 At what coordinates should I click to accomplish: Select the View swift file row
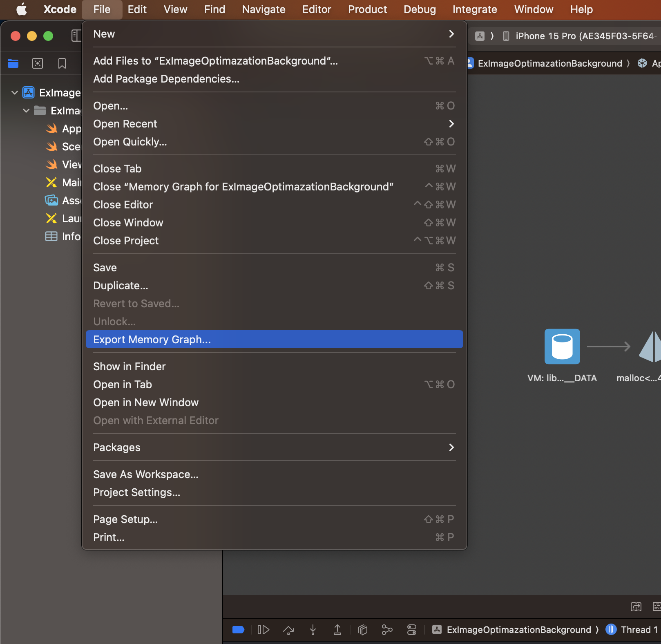[63, 165]
